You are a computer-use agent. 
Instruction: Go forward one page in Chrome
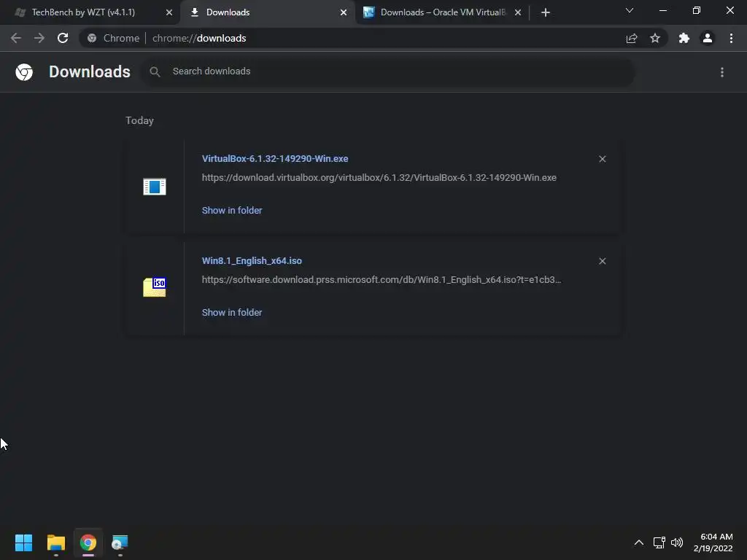39,38
